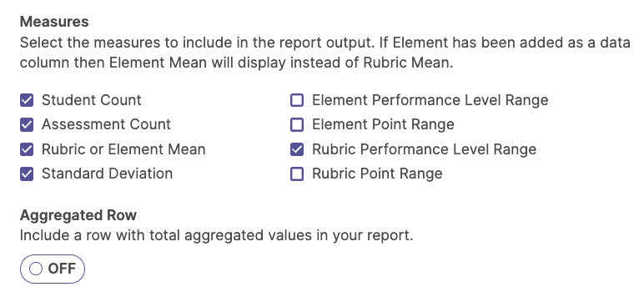Click 'Rubric Performance Level Range' label text
Viewport: 644px width, 307px height.
[425, 149]
